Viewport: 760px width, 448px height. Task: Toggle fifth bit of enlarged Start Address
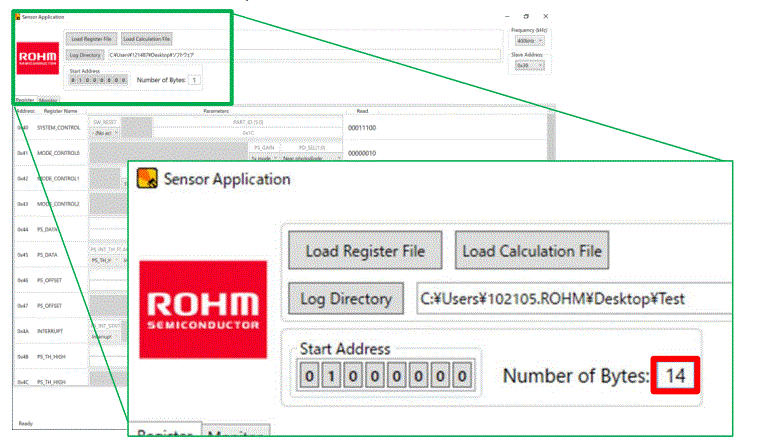(397, 376)
